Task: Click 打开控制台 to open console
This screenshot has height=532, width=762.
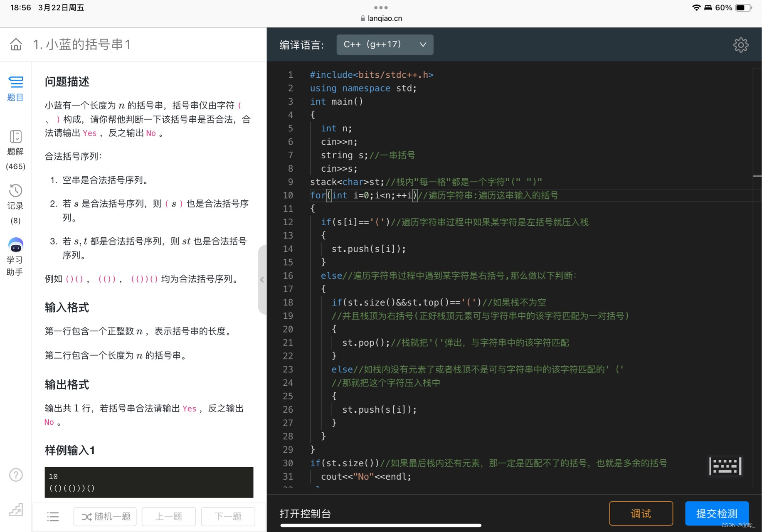Action: [x=305, y=514]
